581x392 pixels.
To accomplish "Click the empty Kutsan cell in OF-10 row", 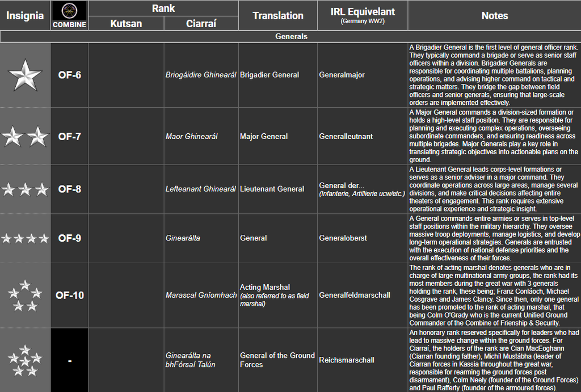I will coord(126,296).
